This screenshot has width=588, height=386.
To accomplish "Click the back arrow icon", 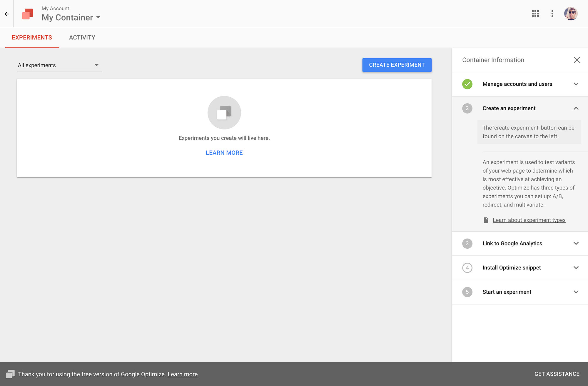I will tap(7, 14).
